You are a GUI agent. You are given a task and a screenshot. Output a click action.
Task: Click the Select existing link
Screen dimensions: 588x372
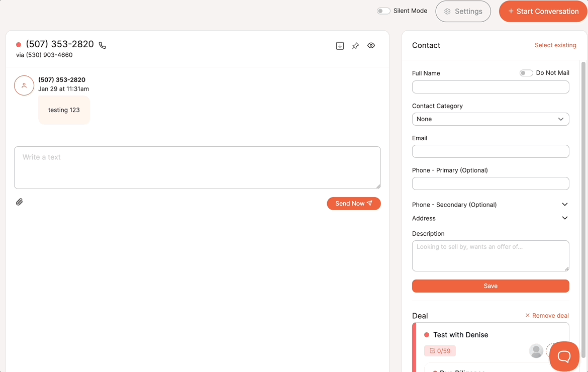[x=555, y=45]
